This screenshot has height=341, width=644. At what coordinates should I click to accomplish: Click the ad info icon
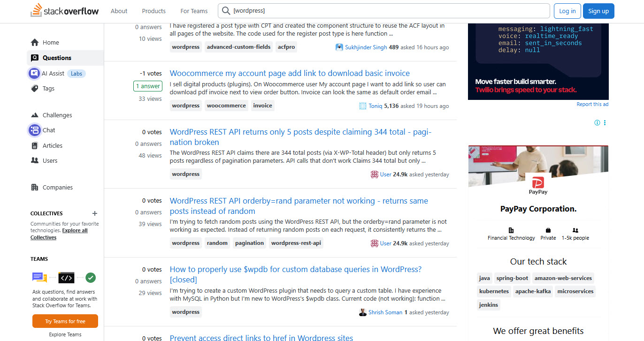(597, 123)
